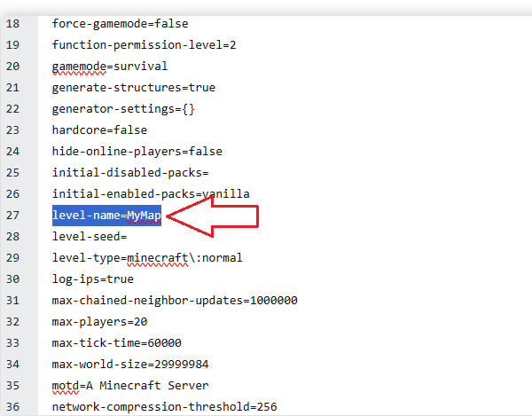Place cursor on the max-players=20 line

99,322
